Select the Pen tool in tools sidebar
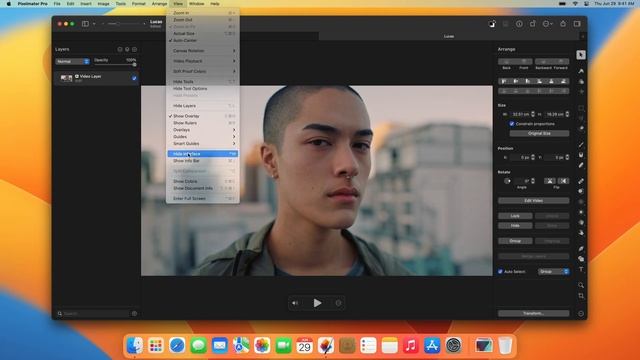The height and width of the screenshot is (360, 640). coord(581,249)
